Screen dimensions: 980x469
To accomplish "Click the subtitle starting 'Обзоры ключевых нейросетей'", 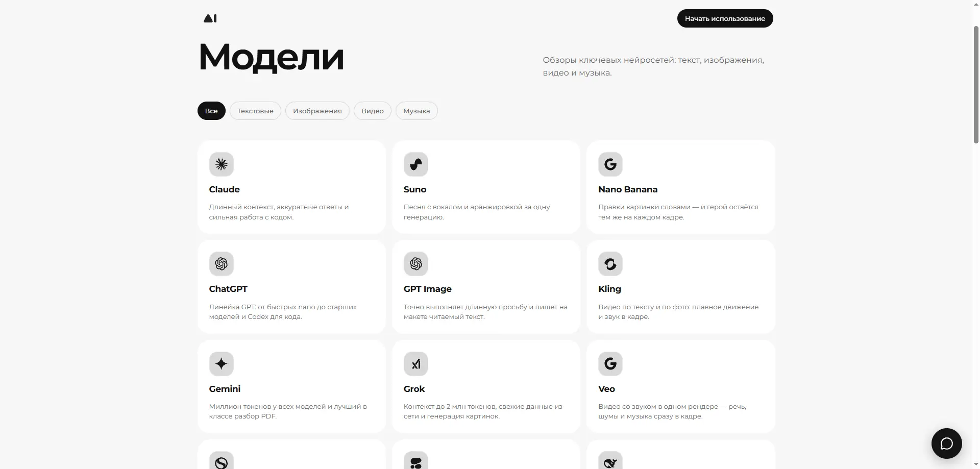I will pyautogui.click(x=653, y=66).
